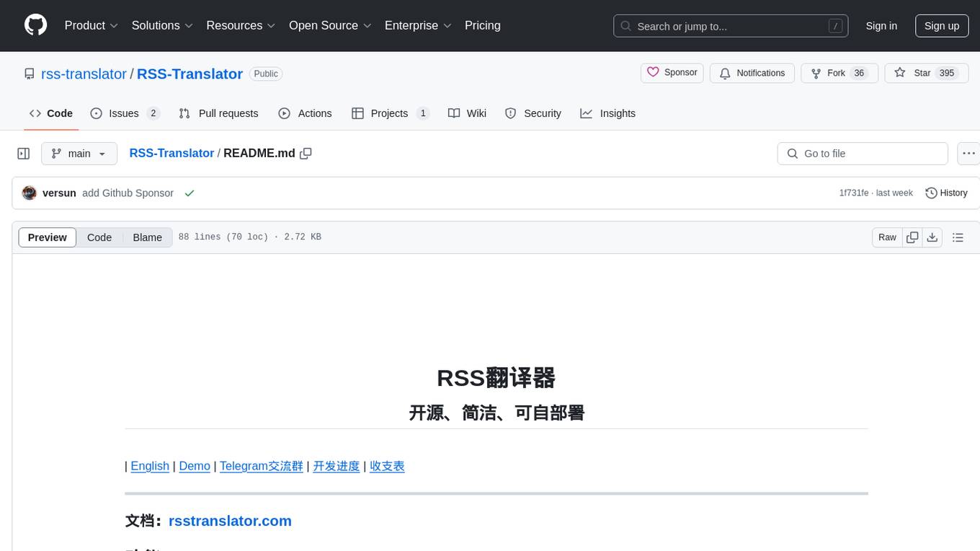Select the Code view
This screenshot has height=551, width=980.
pyautogui.click(x=99, y=237)
